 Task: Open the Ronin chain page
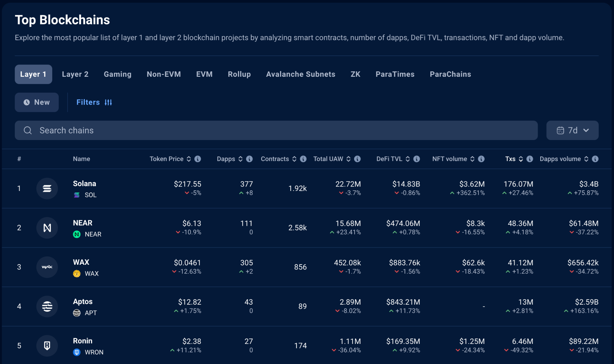point(82,341)
